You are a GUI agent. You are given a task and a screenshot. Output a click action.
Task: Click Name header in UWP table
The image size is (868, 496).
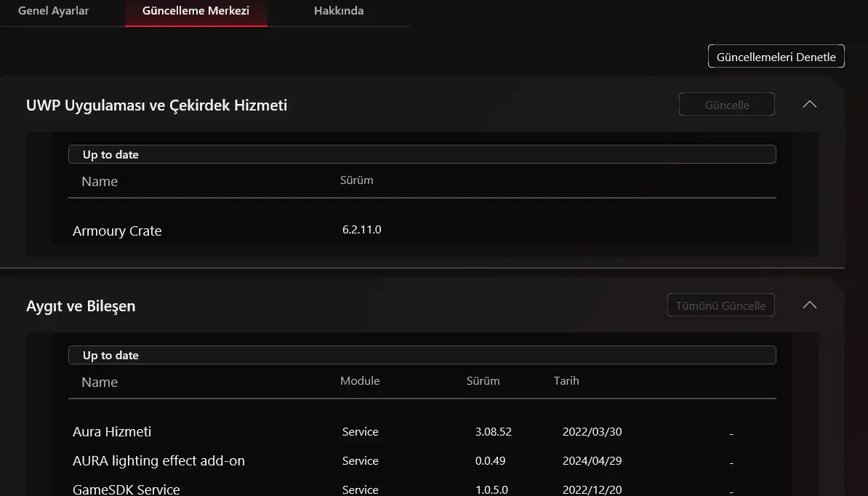(100, 182)
